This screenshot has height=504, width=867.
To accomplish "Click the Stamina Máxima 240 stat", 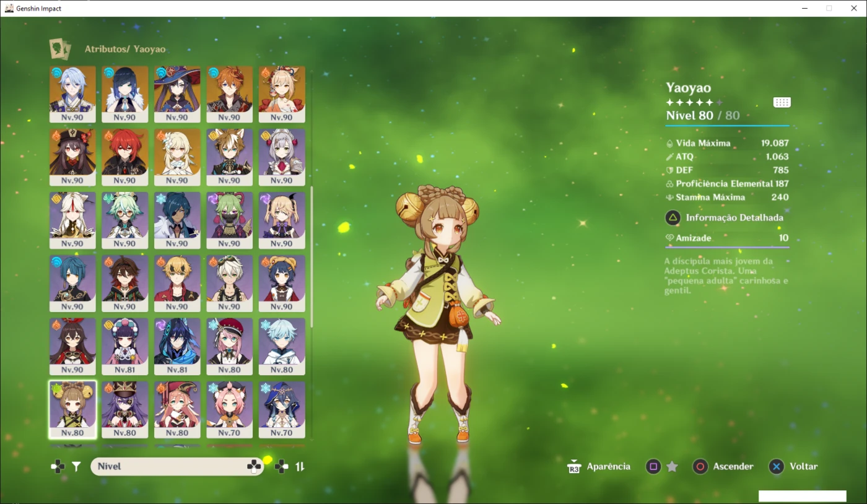I will click(727, 198).
